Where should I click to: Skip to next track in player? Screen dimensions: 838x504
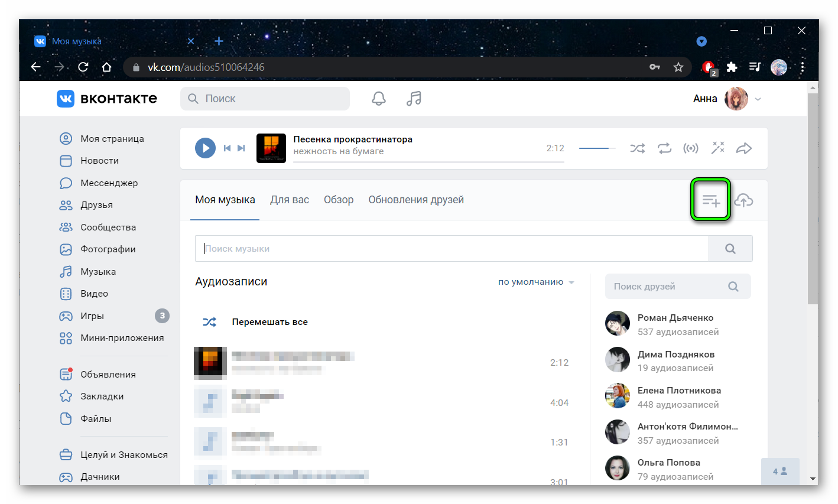(x=241, y=148)
